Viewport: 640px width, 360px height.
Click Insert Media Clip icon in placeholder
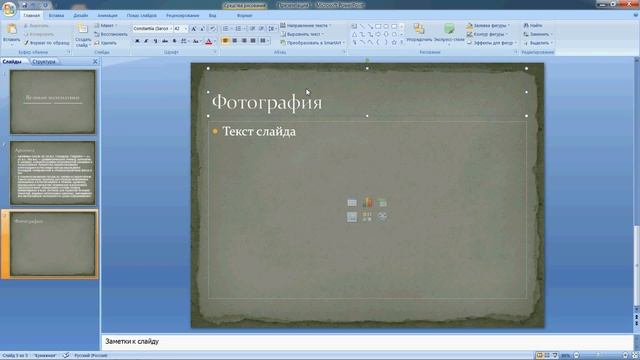pyautogui.click(x=382, y=217)
